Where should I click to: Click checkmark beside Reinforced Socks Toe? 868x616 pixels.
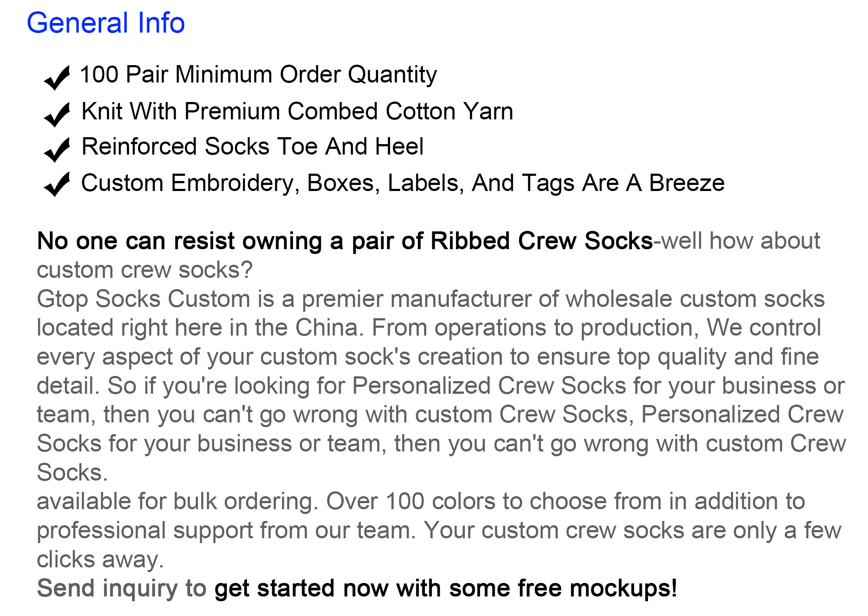point(57,150)
